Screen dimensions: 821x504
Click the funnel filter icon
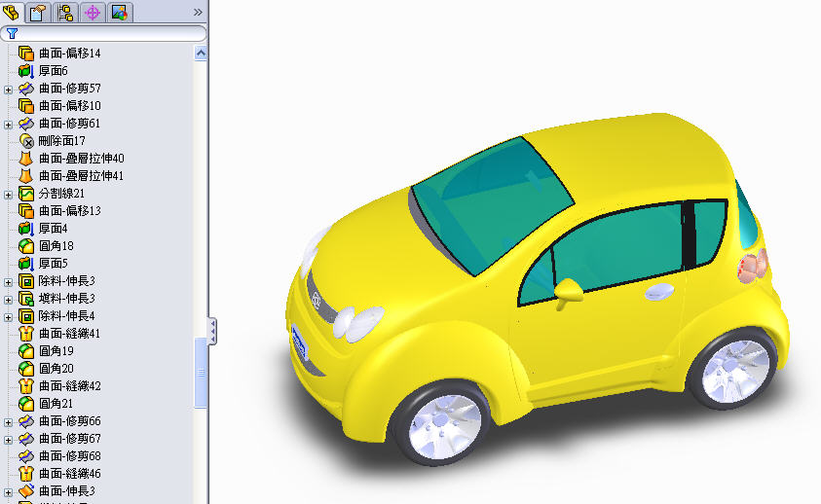tap(12, 33)
